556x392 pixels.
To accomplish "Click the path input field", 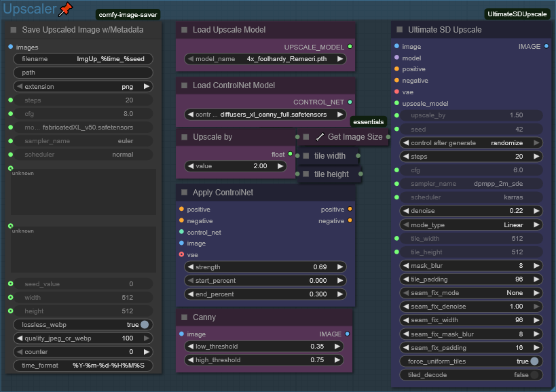I will click(83, 73).
